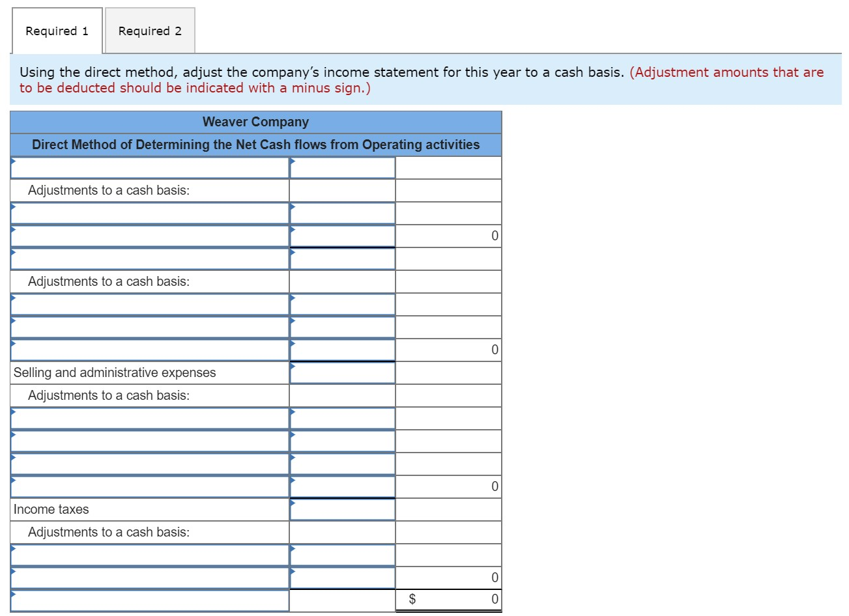Screen dimensions: 849x616
Task: Select the amount field directly below Income taxes Adjustments
Action: tap(343, 555)
